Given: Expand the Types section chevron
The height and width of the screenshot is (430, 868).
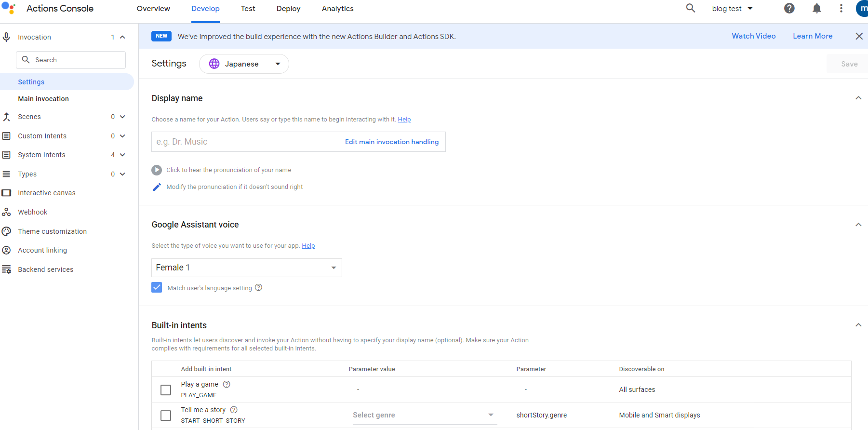Looking at the screenshot, I should 122,174.
